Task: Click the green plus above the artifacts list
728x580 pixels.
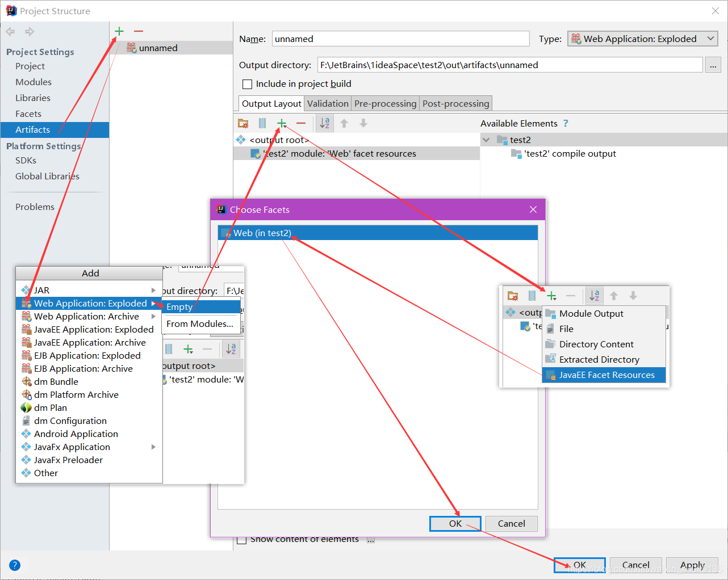Action: 119,31
